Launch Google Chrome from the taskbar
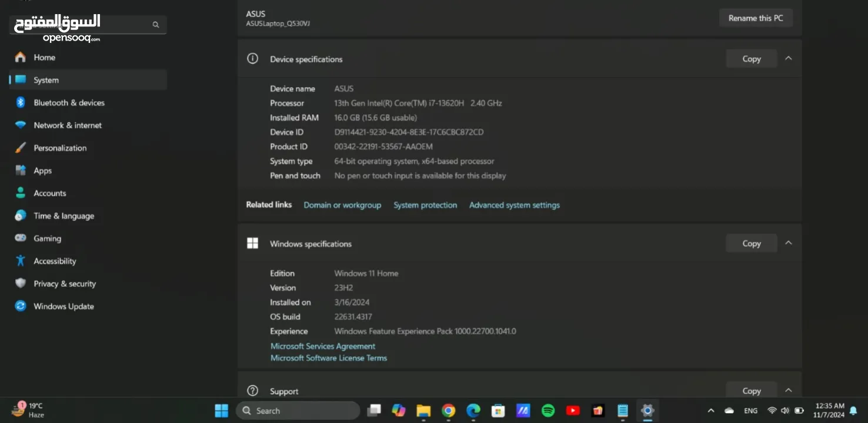This screenshot has height=423, width=868. (x=449, y=411)
